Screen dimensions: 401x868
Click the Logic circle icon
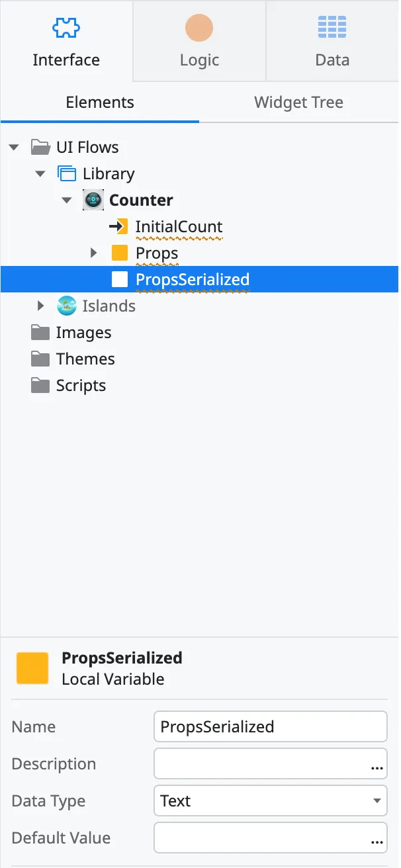click(x=199, y=28)
